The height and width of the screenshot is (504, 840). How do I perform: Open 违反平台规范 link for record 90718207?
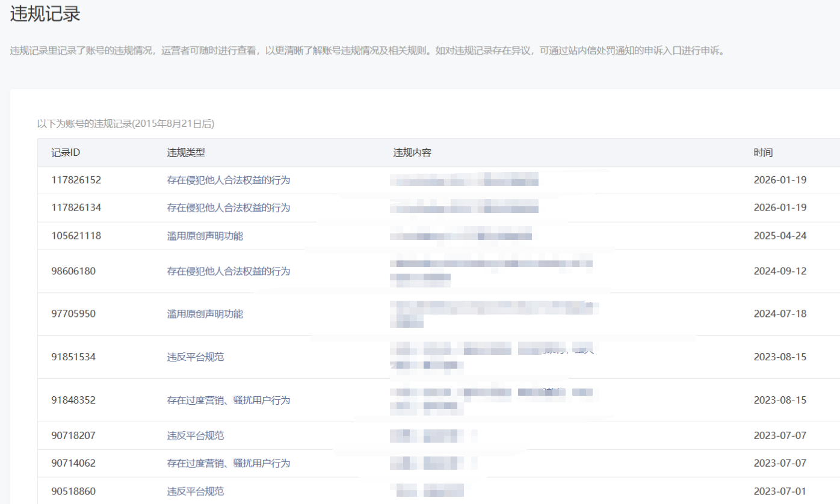(195, 435)
